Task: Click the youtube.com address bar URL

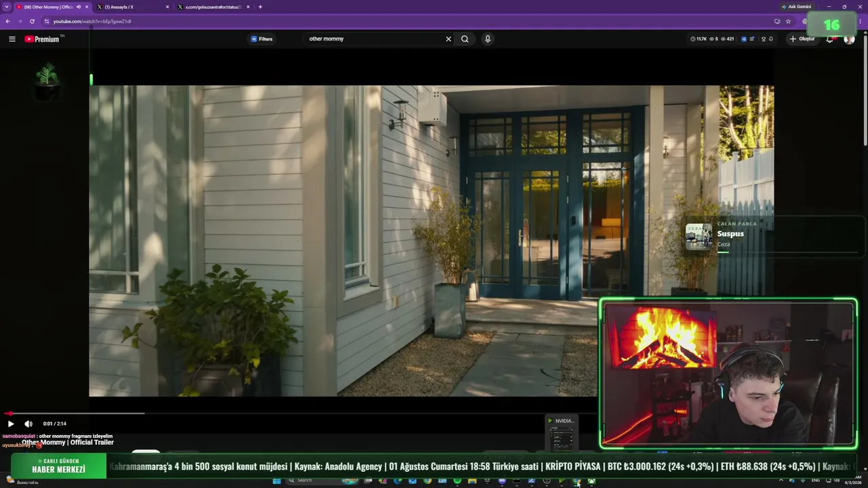Action: 92,21
